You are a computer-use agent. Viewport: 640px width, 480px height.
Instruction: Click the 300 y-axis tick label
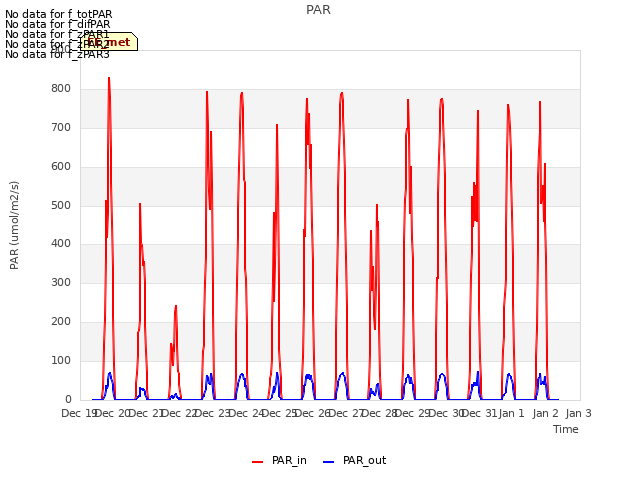[x=61, y=282]
